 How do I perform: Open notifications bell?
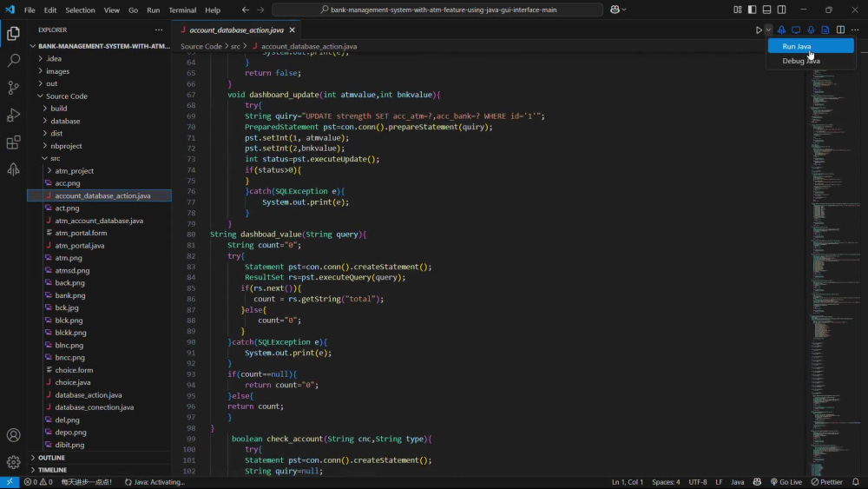855,482
